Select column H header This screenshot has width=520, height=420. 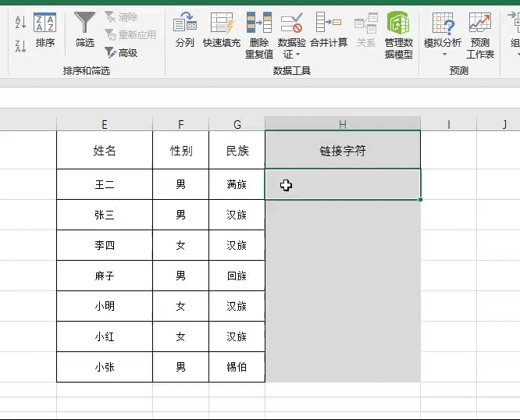[343, 124]
